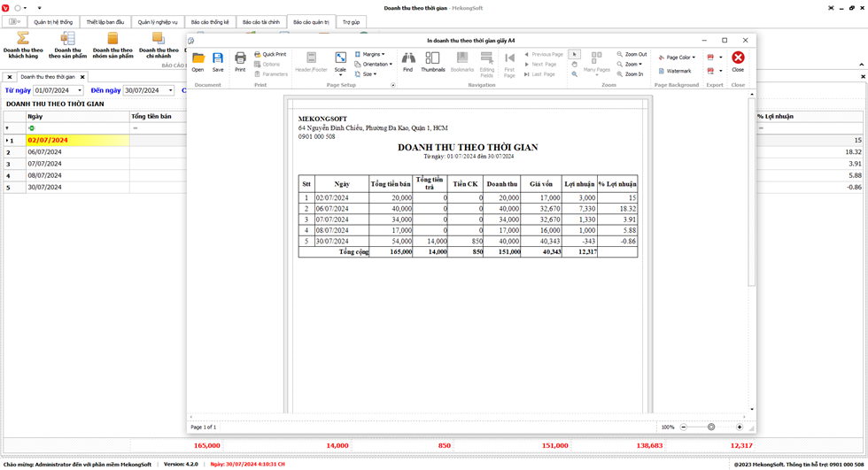The image size is (868, 470).
Task: Save the report using the Save icon
Action: 218,61
